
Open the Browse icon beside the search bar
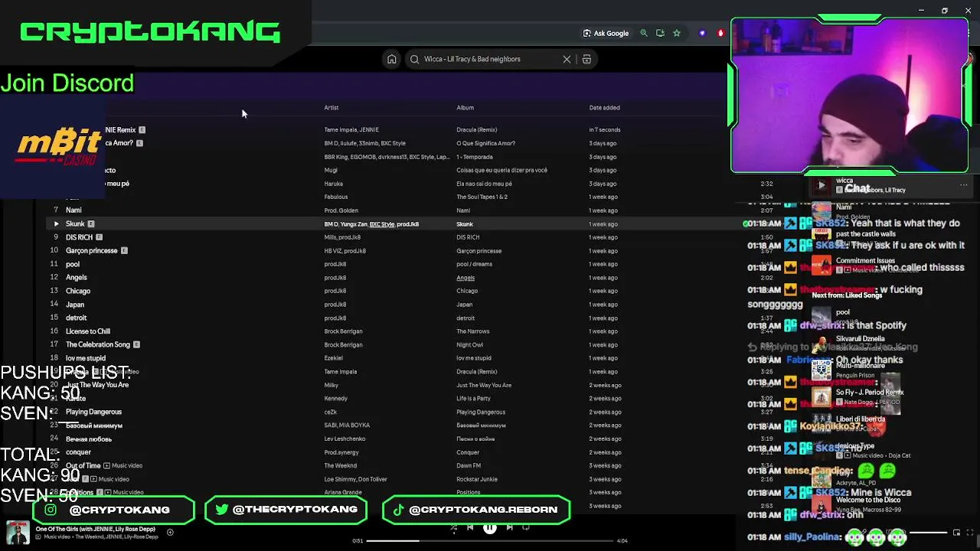[586, 59]
